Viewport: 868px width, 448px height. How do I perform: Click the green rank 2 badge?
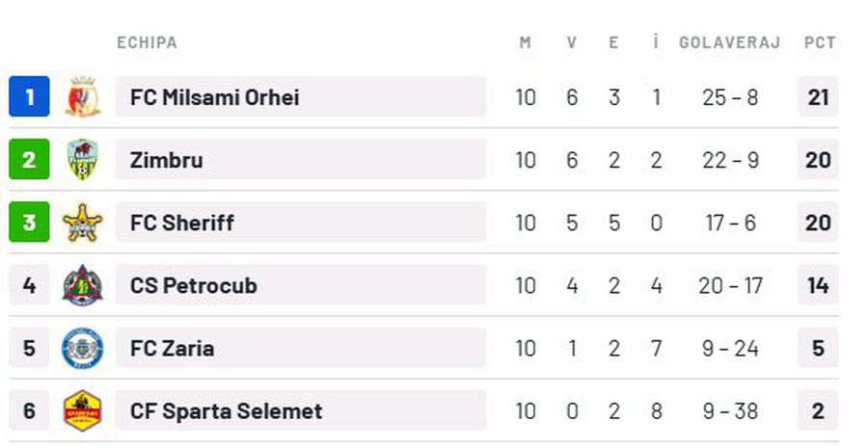pyautogui.click(x=29, y=160)
